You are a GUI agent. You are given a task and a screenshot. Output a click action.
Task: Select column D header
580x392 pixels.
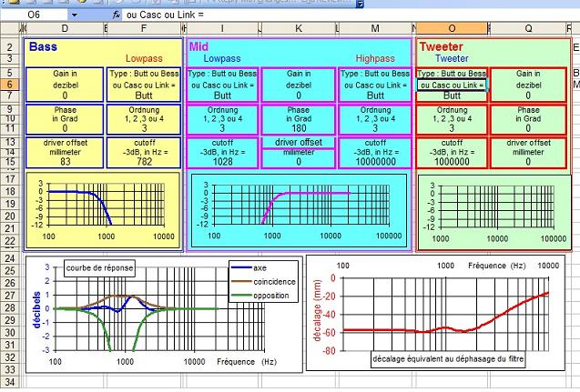(x=65, y=28)
